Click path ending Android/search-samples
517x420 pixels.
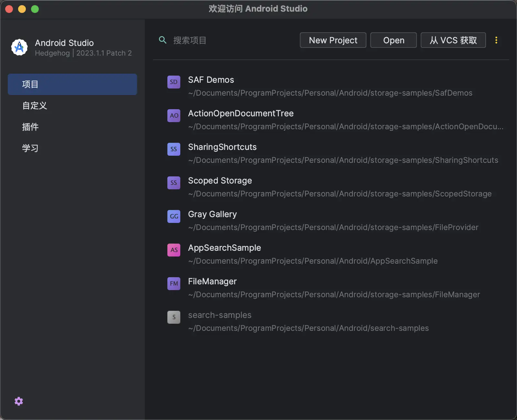(x=309, y=328)
